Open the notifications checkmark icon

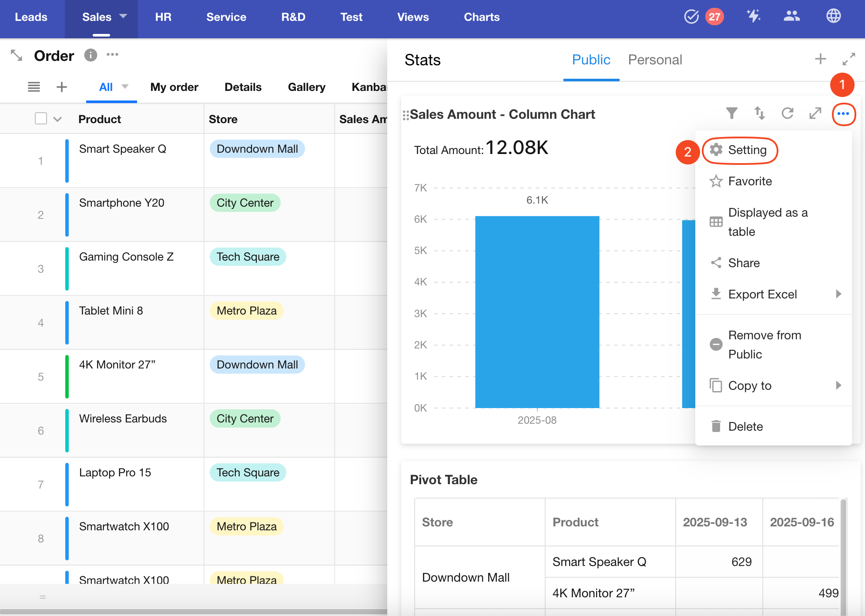691,17
